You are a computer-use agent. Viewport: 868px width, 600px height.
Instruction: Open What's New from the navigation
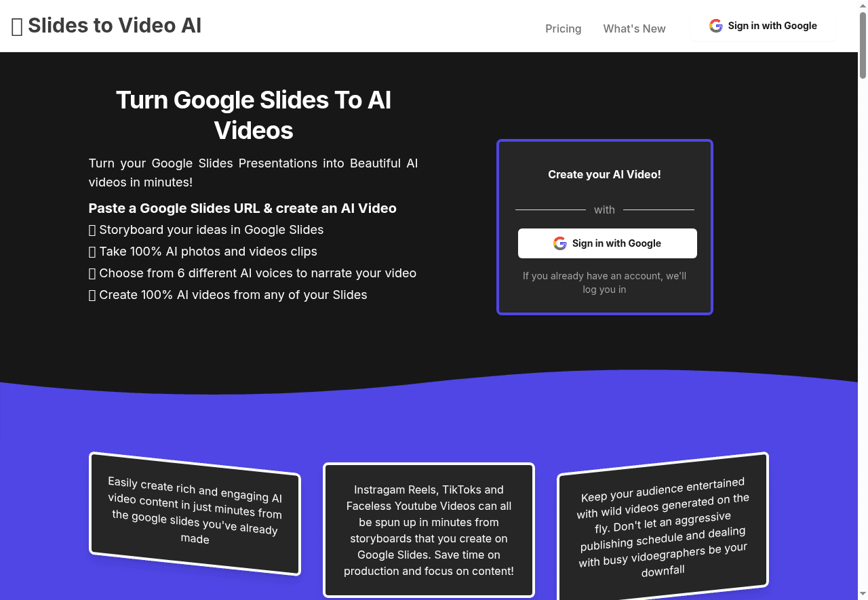tap(634, 28)
